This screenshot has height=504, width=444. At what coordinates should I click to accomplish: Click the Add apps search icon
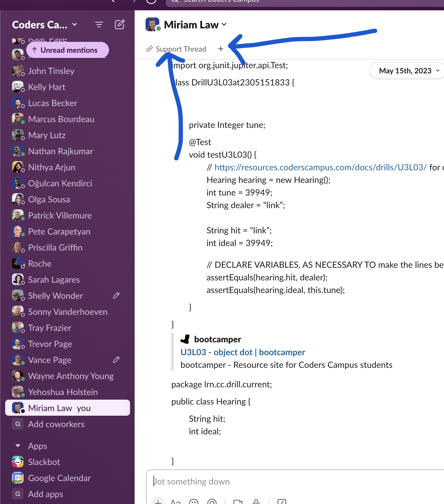point(18,494)
